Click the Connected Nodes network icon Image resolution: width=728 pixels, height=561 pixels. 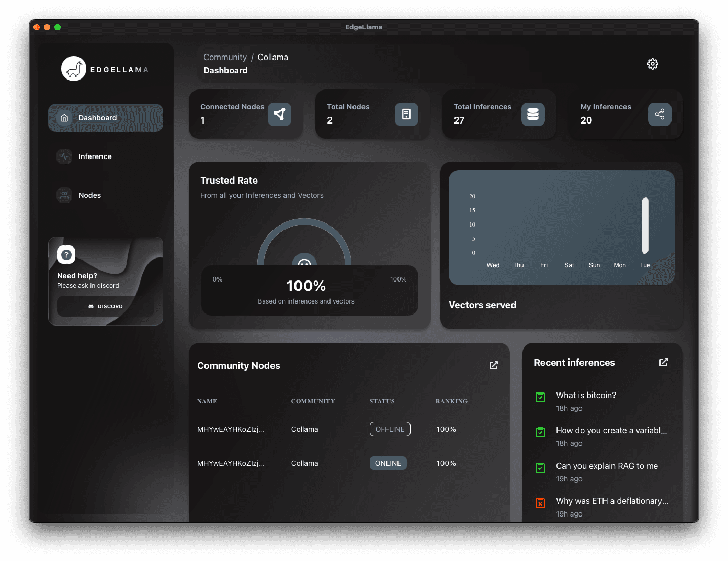click(x=279, y=114)
